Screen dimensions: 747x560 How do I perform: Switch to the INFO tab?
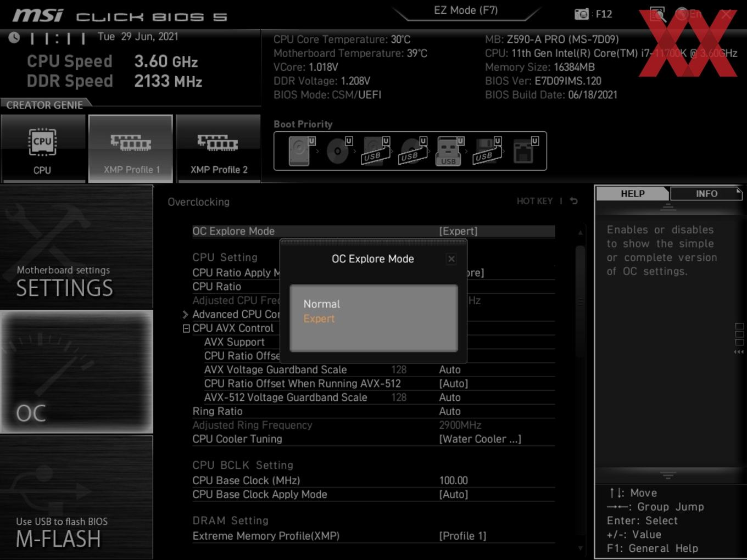[x=706, y=193]
